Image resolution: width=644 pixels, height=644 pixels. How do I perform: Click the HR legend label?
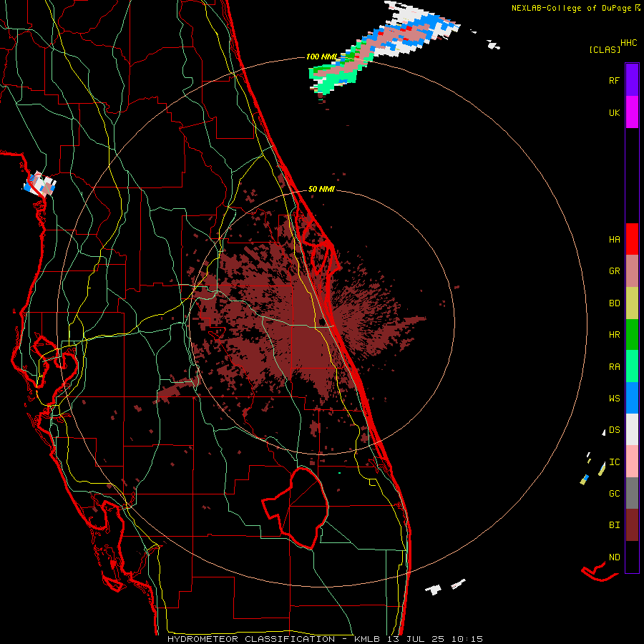click(x=614, y=335)
